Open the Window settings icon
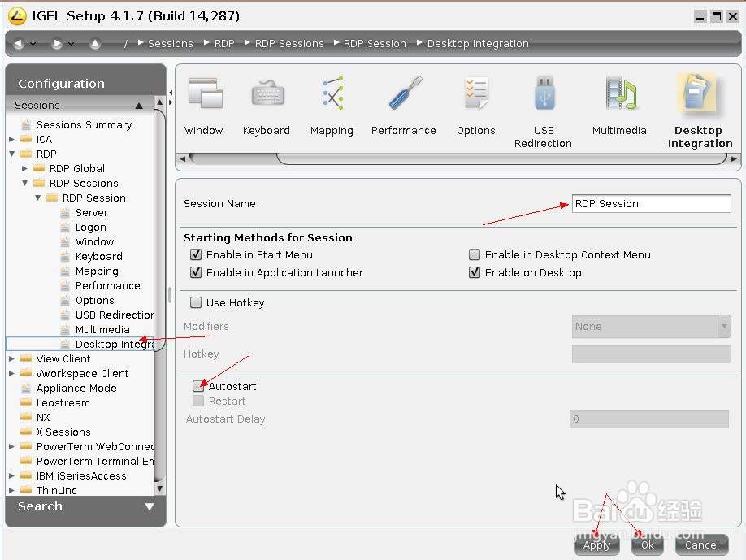The height and width of the screenshot is (560, 746). click(x=205, y=93)
